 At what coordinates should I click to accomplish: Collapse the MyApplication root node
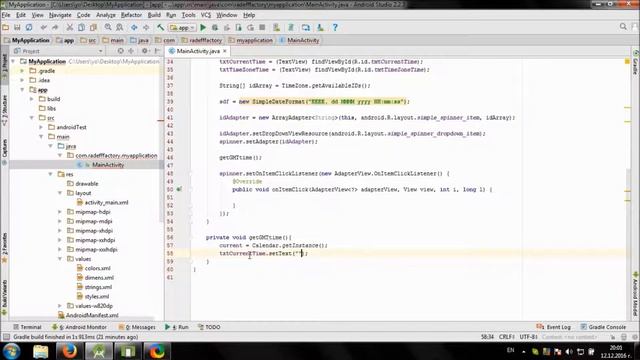click(x=13, y=61)
